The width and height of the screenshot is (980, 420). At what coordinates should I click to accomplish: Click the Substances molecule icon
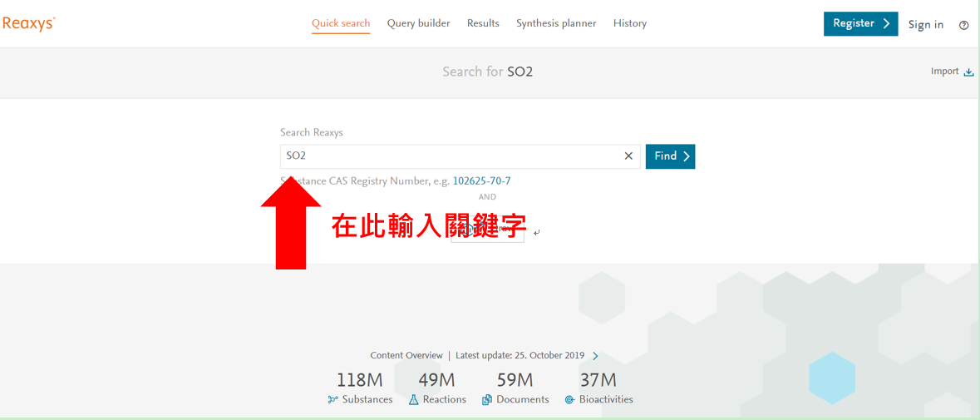pos(333,399)
